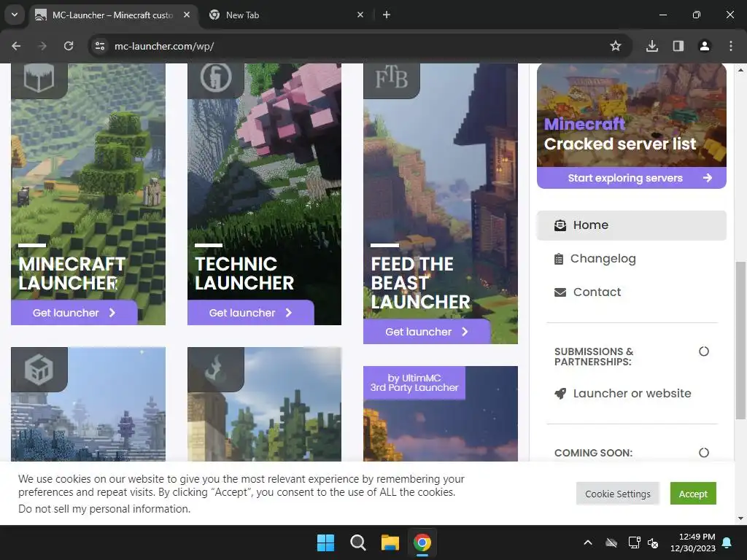The width and height of the screenshot is (747, 560).
Task: Open a new browser tab
Action: pos(387,15)
